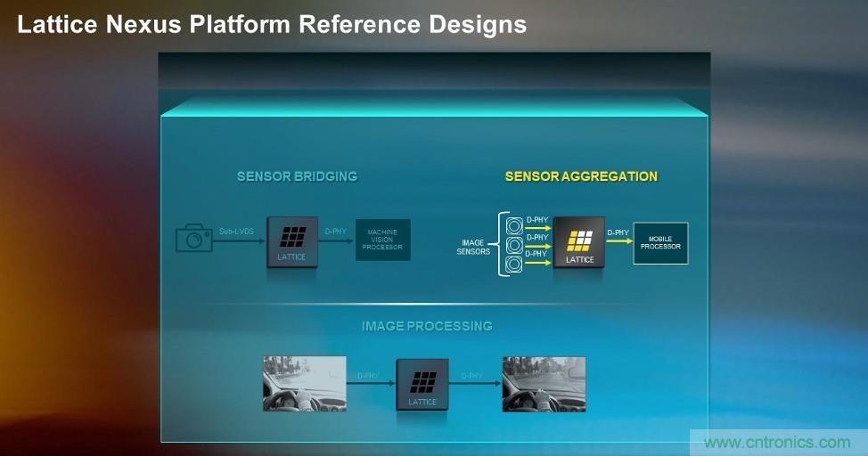
Task: Select the Lattice chip in Sensor Bridging
Action: click(292, 240)
